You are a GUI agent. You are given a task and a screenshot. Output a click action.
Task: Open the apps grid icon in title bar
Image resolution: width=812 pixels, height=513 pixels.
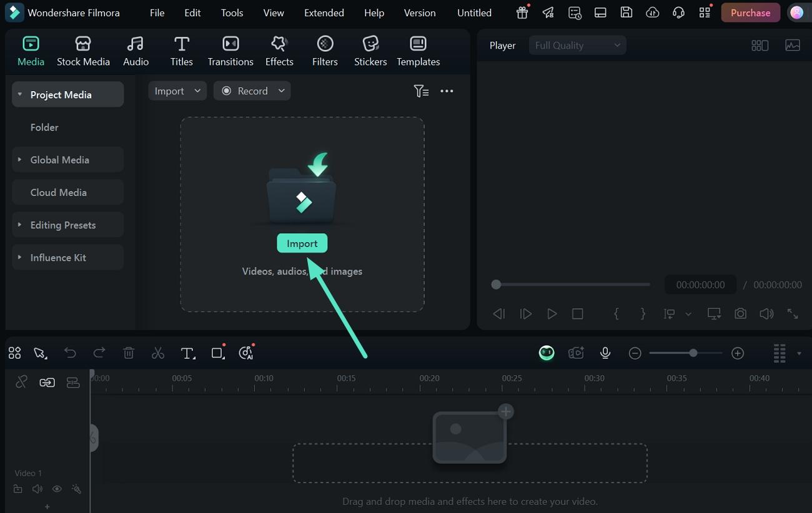coord(705,12)
